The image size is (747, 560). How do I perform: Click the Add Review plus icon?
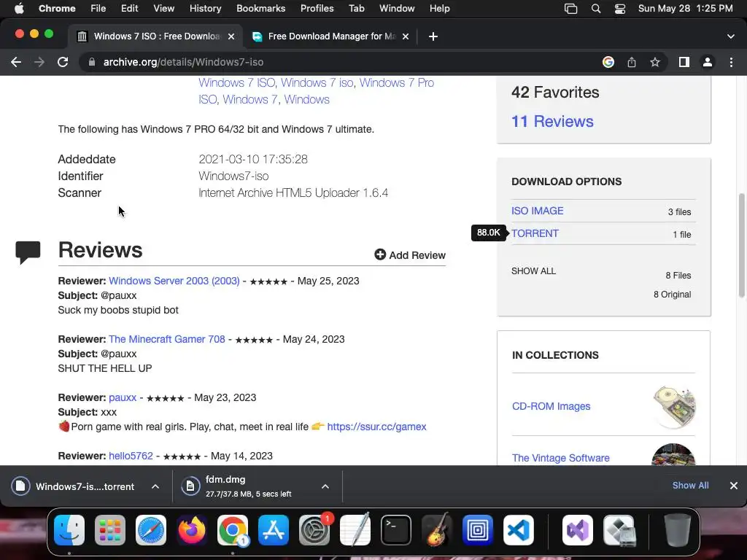pyautogui.click(x=379, y=254)
